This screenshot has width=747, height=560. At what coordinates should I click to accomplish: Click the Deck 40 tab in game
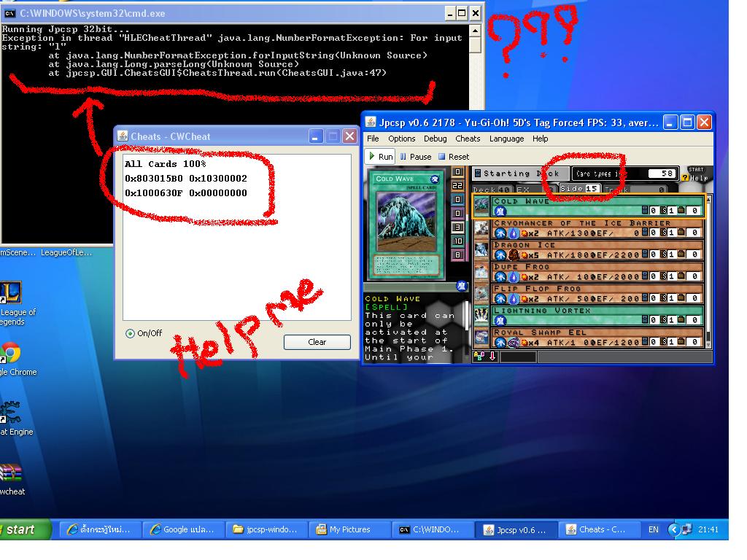click(x=492, y=190)
